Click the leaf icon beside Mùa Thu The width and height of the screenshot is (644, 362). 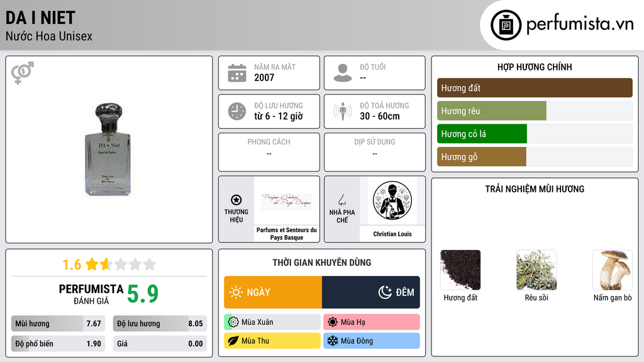tap(233, 341)
